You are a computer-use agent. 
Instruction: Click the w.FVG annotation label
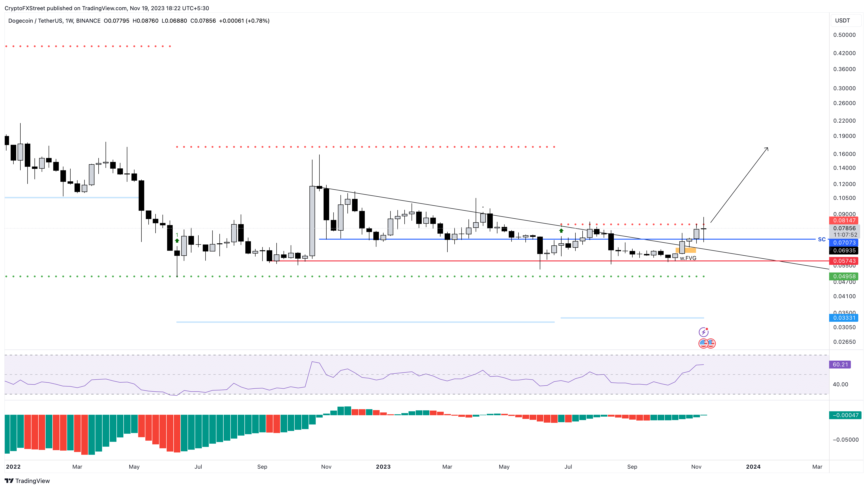pos(688,258)
